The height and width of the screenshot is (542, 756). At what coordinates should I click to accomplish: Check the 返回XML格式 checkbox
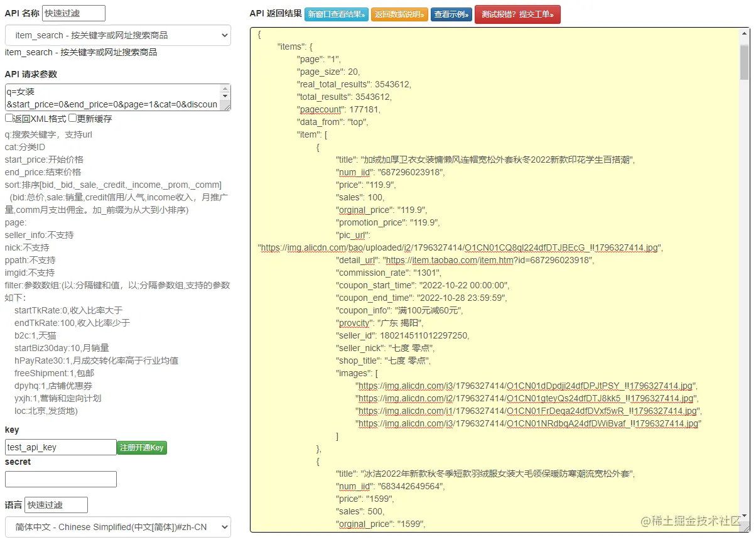(x=9, y=118)
